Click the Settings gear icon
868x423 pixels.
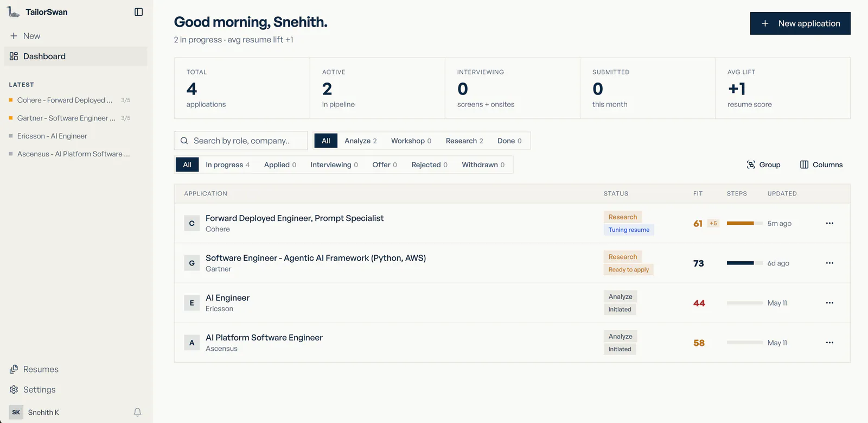pyautogui.click(x=14, y=390)
